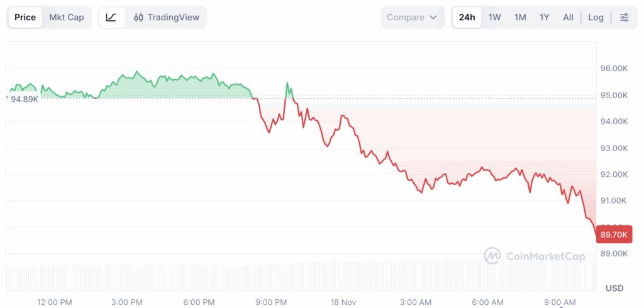Image resolution: width=644 pixels, height=308 pixels.
Task: Switch to line chart view icon
Action: tap(111, 18)
